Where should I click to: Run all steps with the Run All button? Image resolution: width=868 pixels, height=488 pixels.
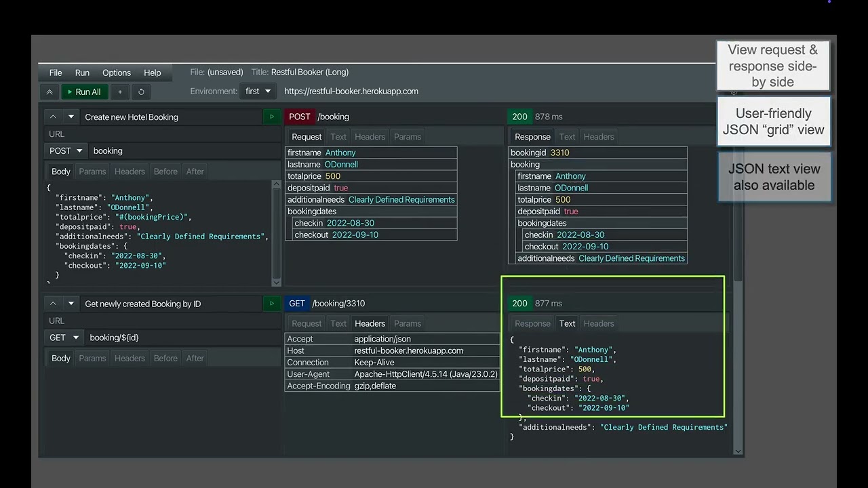coord(84,92)
